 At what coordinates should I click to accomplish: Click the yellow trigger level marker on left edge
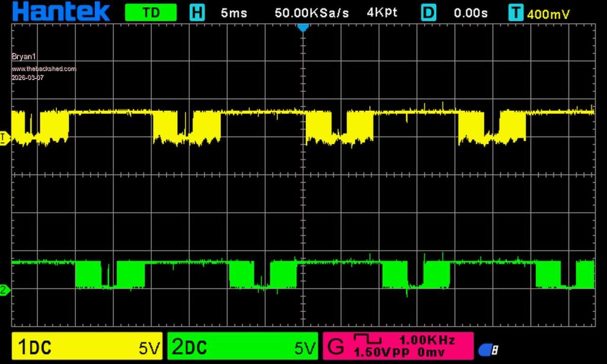pos(4,138)
